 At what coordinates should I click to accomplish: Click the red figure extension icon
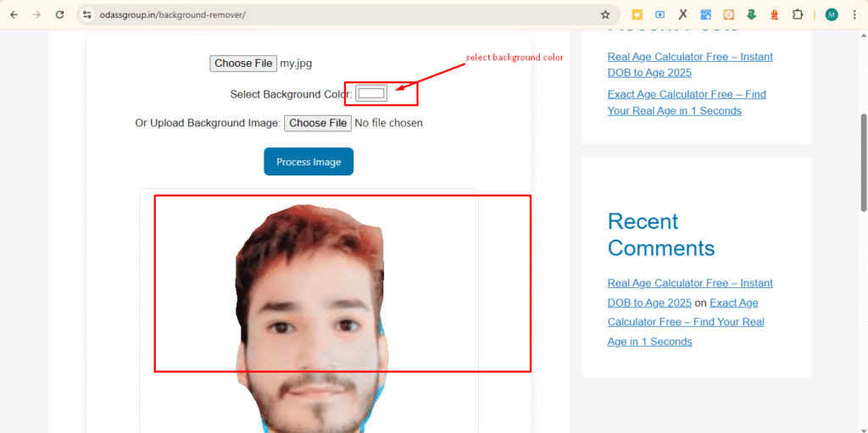(x=774, y=14)
